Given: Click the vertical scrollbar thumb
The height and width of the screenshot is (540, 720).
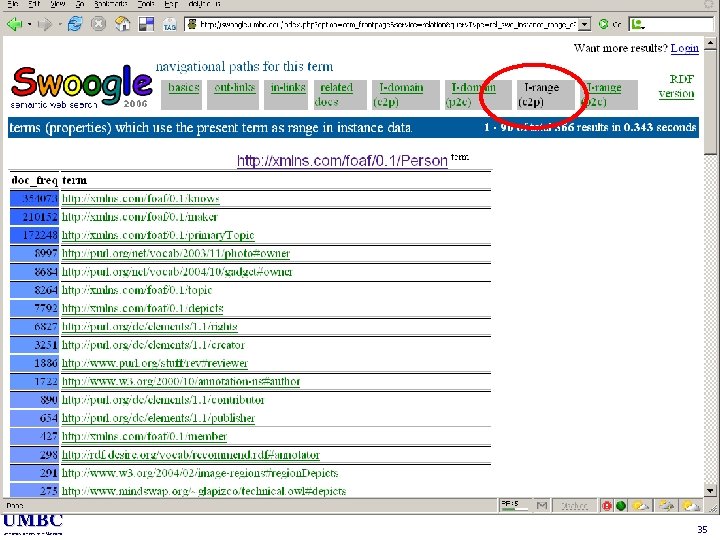Looking at the screenshot, I should (x=710, y=102).
